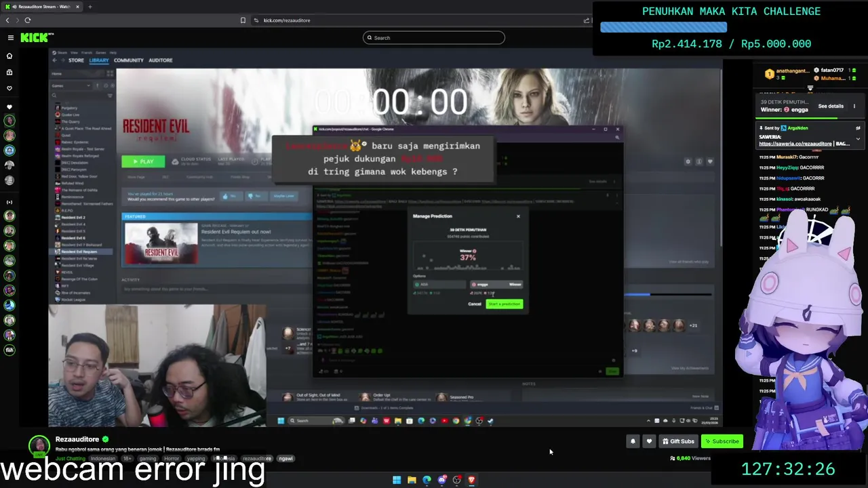Open Discord from taskbar
Viewport: 868px width, 488px height.
click(x=442, y=480)
